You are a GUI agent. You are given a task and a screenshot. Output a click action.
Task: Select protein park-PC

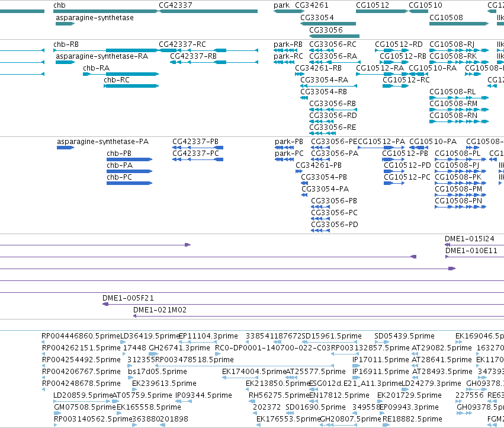289,154
